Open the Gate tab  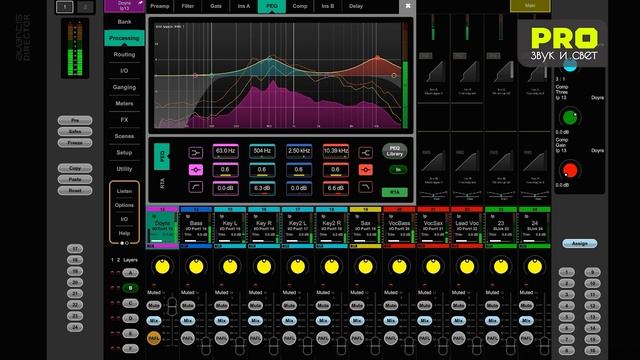pos(216,6)
